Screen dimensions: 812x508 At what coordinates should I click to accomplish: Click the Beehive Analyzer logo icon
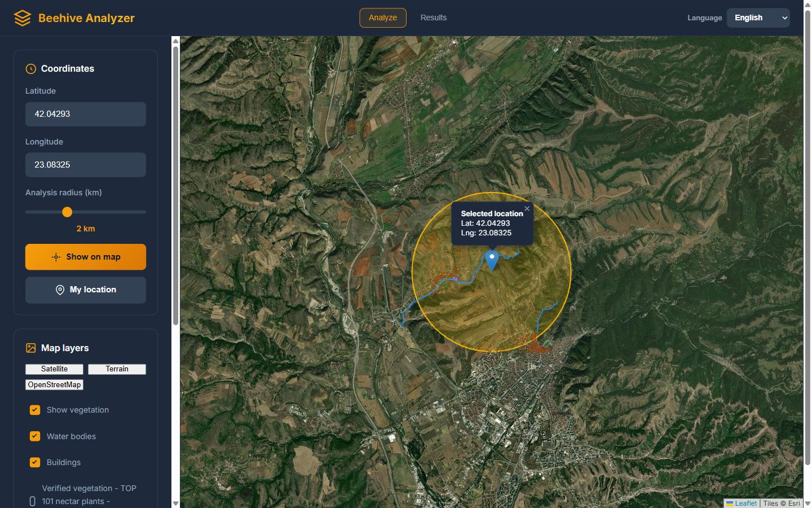tap(23, 18)
